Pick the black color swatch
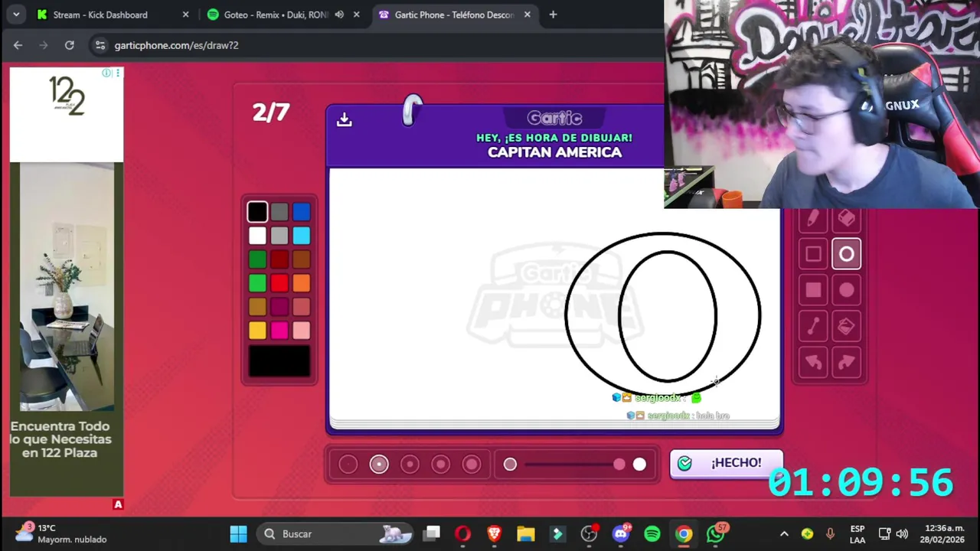This screenshot has width=980, height=551. point(257,212)
